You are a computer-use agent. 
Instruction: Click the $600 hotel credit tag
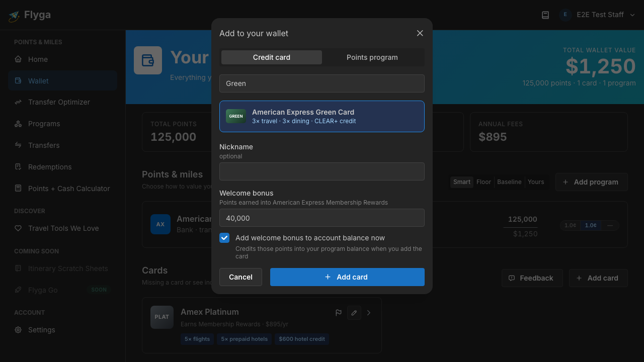click(x=302, y=339)
